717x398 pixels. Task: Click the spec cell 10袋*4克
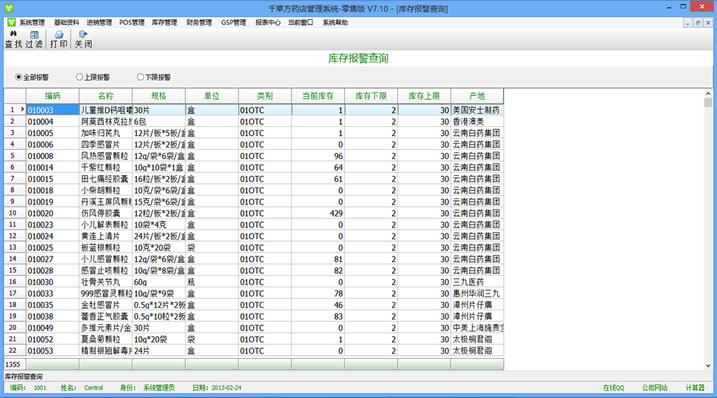coord(159,225)
